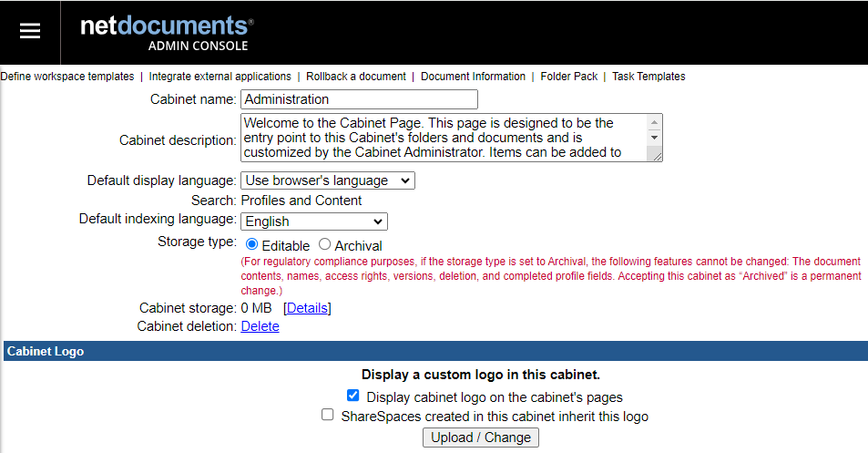
Task: Toggle Display cabinet logo checkbox
Action: point(353,396)
